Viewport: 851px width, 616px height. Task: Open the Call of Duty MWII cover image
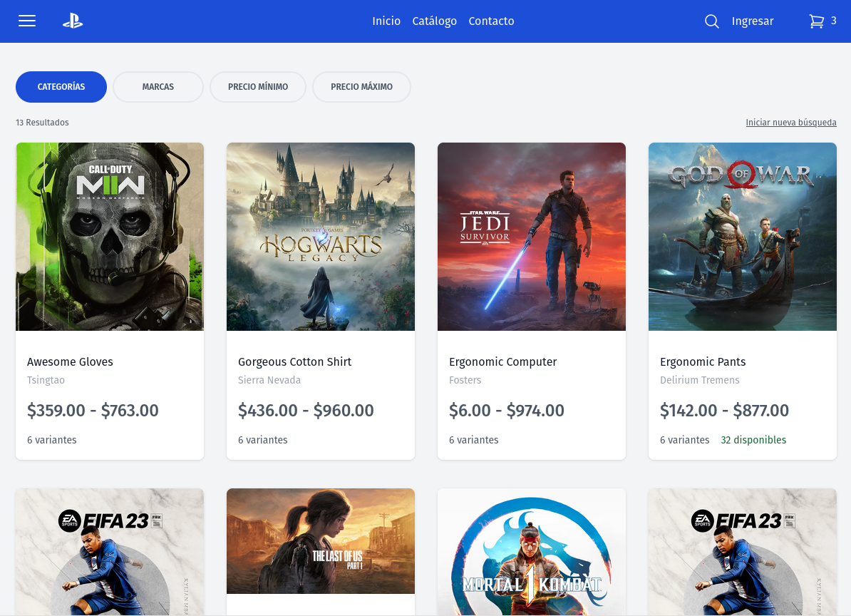pos(110,237)
